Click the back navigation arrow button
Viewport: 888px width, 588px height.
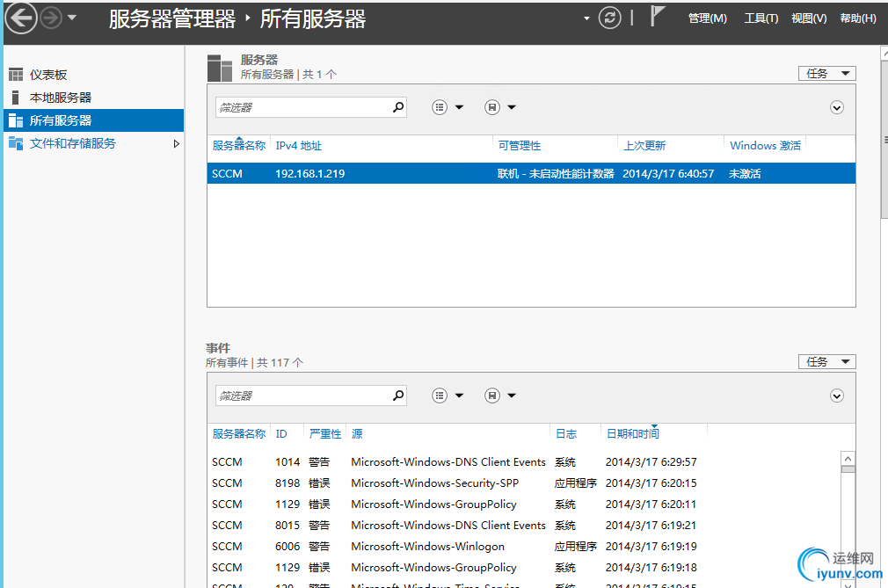[x=22, y=18]
